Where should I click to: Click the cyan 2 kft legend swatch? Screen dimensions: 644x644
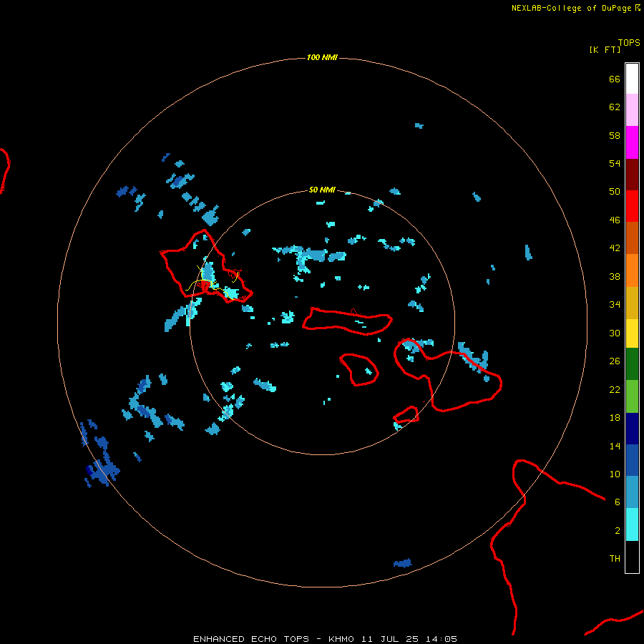click(x=632, y=525)
